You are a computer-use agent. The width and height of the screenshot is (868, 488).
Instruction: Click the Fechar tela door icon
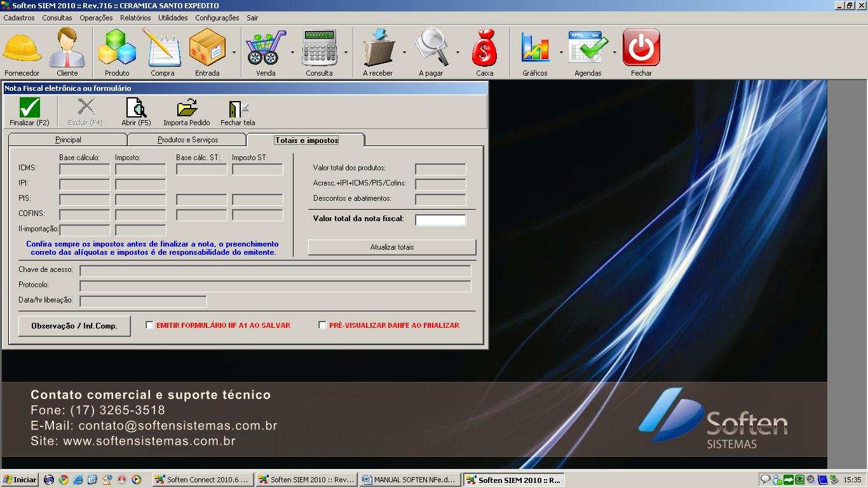click(x=238, y=109)
